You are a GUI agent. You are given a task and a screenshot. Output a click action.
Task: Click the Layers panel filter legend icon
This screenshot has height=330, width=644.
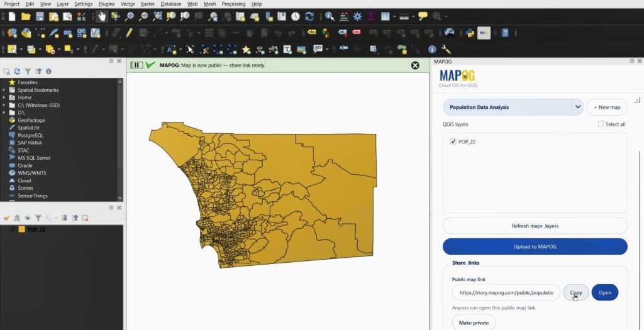38,218
